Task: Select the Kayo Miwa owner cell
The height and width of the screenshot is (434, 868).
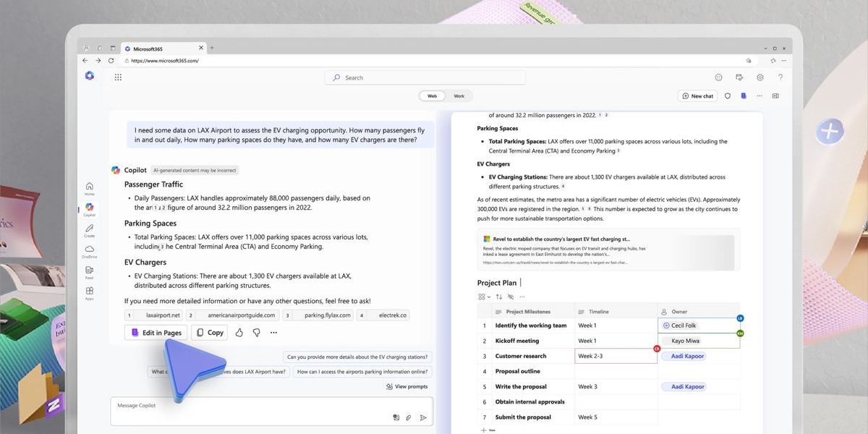Action: [699, 341]
